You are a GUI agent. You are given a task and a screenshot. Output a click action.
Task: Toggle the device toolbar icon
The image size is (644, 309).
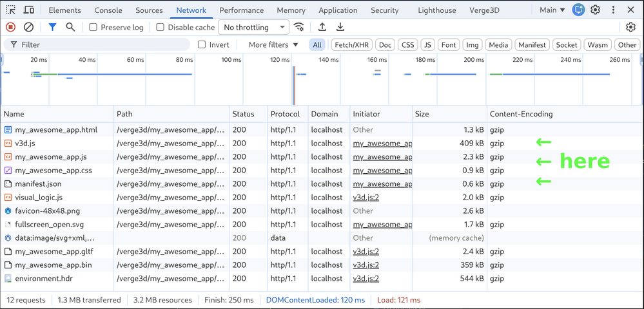point(29,10)
